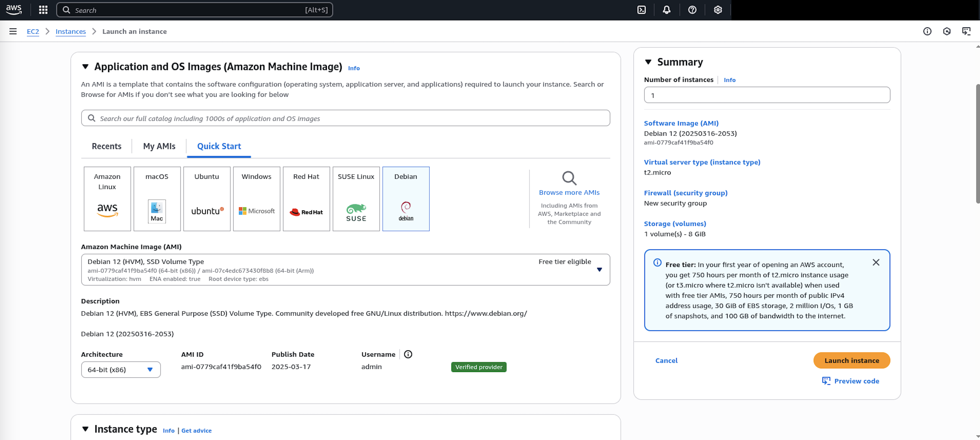Open Info link beside Instance type
This screenshot has height=440, width=980.
(169, 430)
